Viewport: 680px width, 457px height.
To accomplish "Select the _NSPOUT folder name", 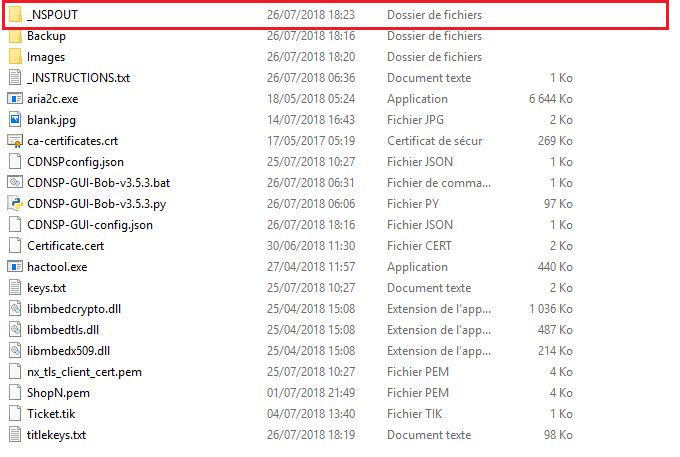I will pyautogui.click(x=52, y=15).
